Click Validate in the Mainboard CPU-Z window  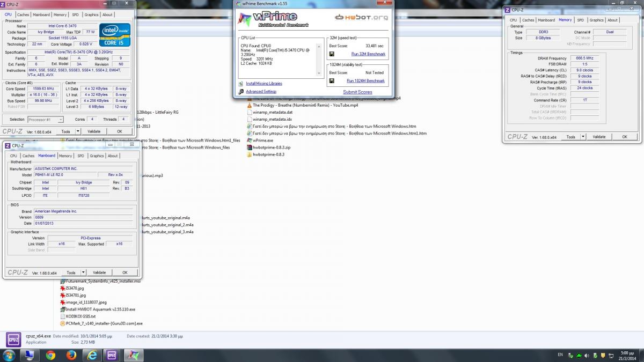[x=99, y=272]
